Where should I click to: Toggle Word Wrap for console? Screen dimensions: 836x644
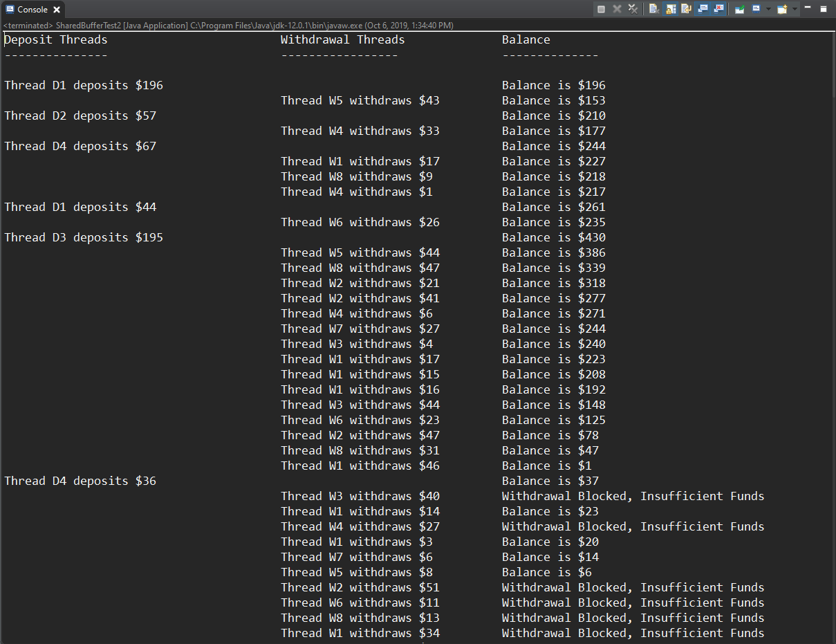click(x=687, y=9)
